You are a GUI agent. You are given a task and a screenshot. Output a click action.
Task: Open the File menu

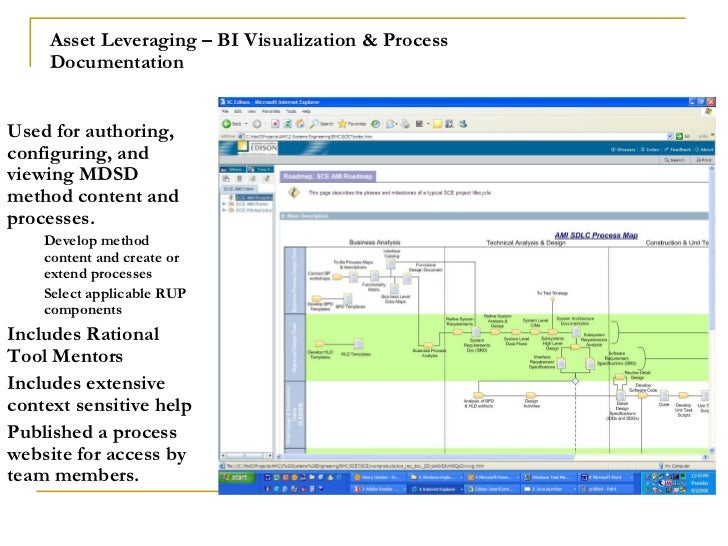point(225,111)
